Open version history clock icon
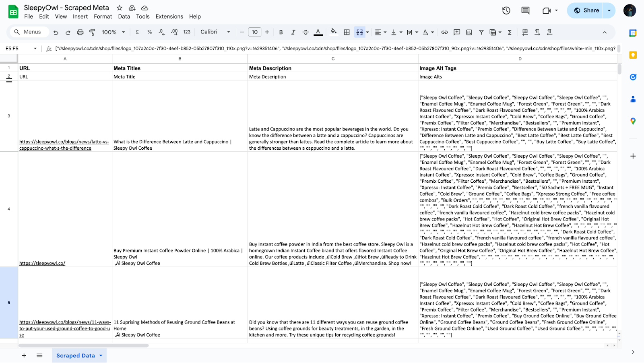644x363 pixels. tap(506, 10)
